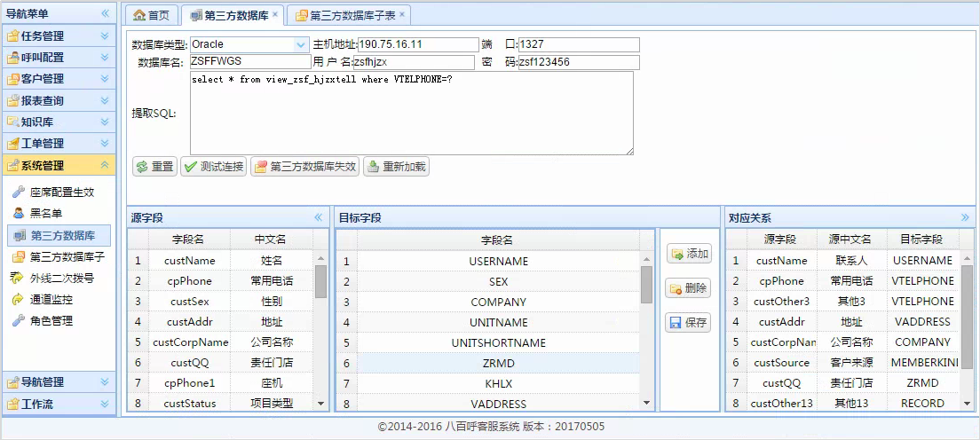Collapse the 源字段 panel

coord(318,217)
